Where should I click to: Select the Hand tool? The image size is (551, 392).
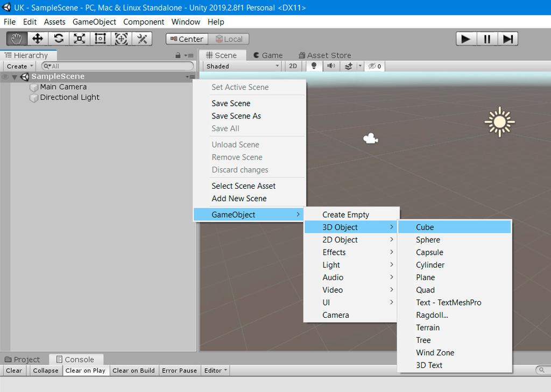(17, 39)
